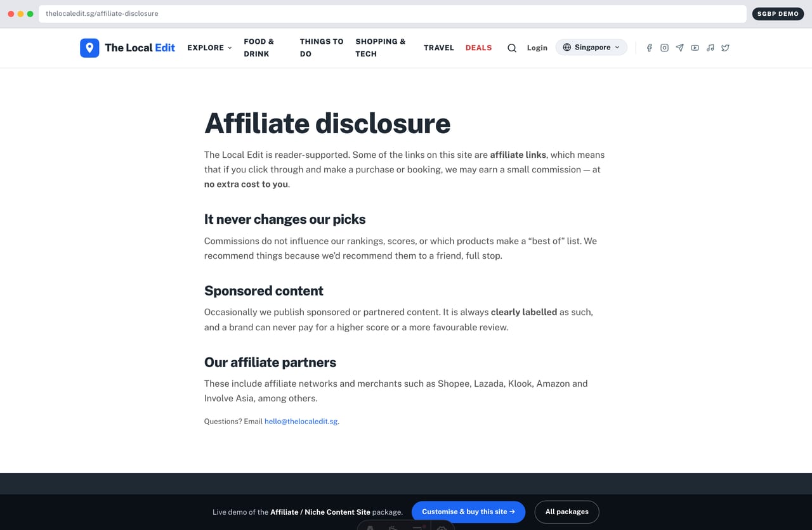Viewport: 812px width, 530px height.
Task: Click the All packages button
Action: coord(566,512)
